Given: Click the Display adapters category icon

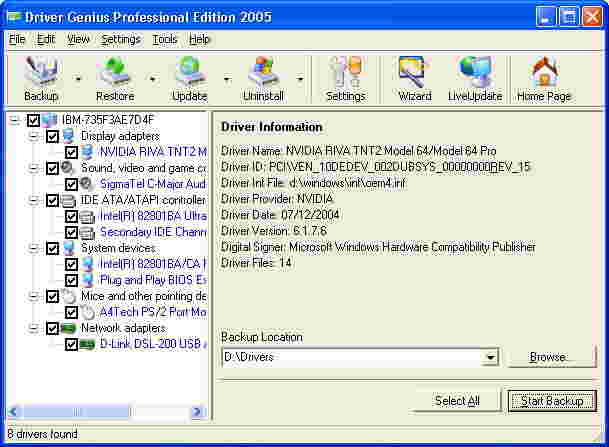Looking at the screenshot, I should (x=68, y=136).
